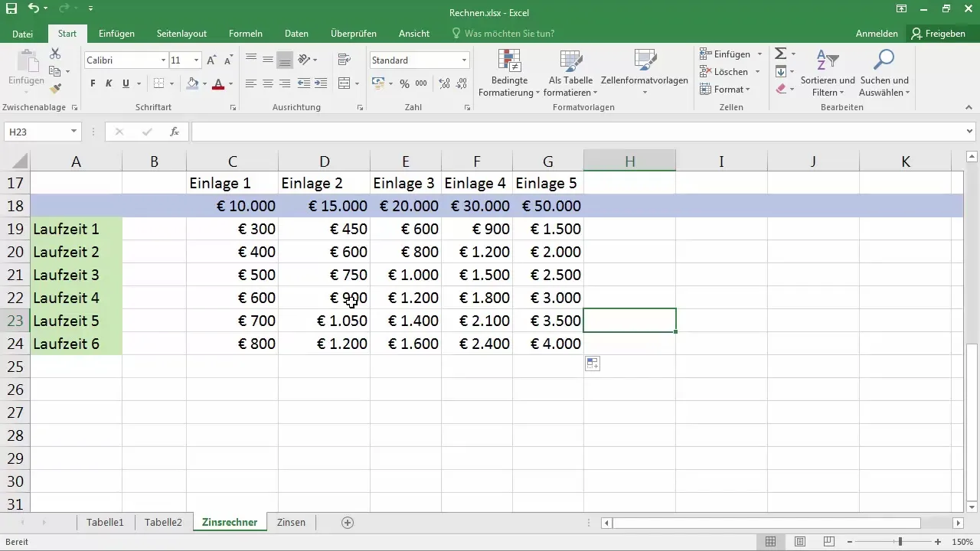Expand the formula bar
980x551 pixels.
pyautogui.click(x=971, y=132)
